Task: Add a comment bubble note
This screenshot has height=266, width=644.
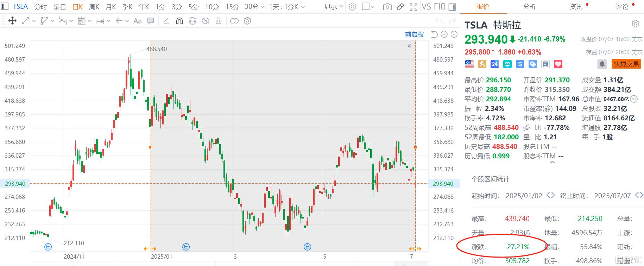Action: tap(151, 21)
